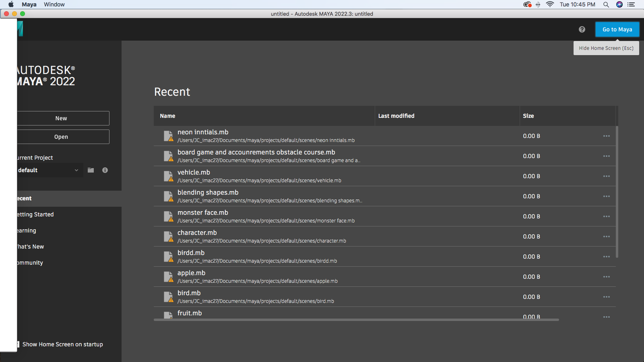Open more options for character.mb

click(x=607, y=237)
